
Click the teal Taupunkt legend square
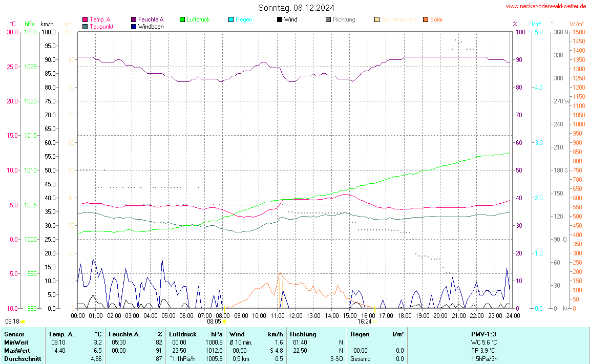pos(85,26)
